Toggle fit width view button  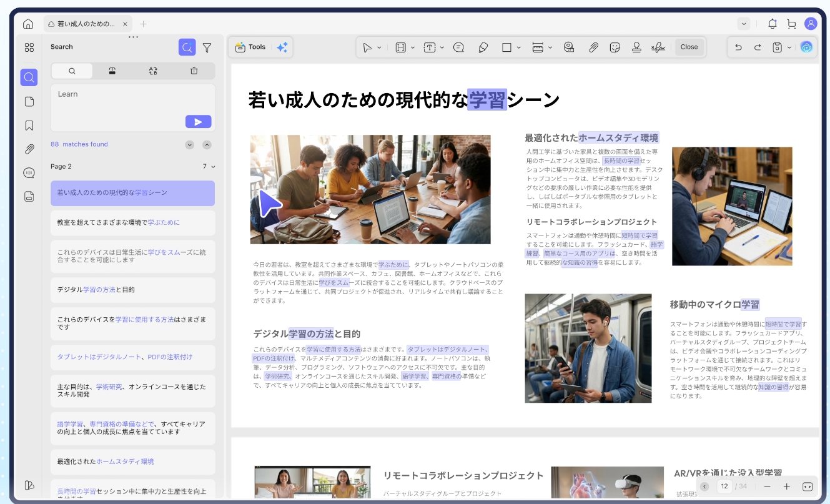click(807, 487)
